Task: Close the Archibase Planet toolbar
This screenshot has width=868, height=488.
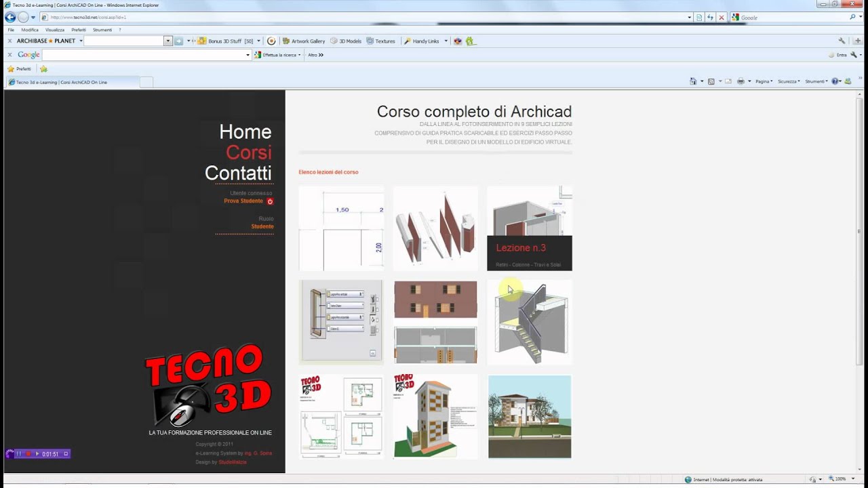Action: click(9, 41)
